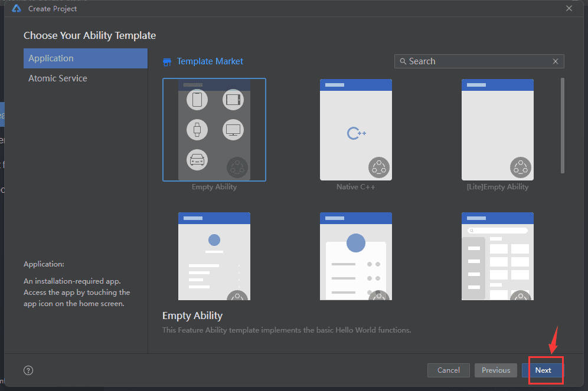Click the watch device icon in Empty Ability
Viewport: 588px width, 391px height.
click(x=197, y=130)
